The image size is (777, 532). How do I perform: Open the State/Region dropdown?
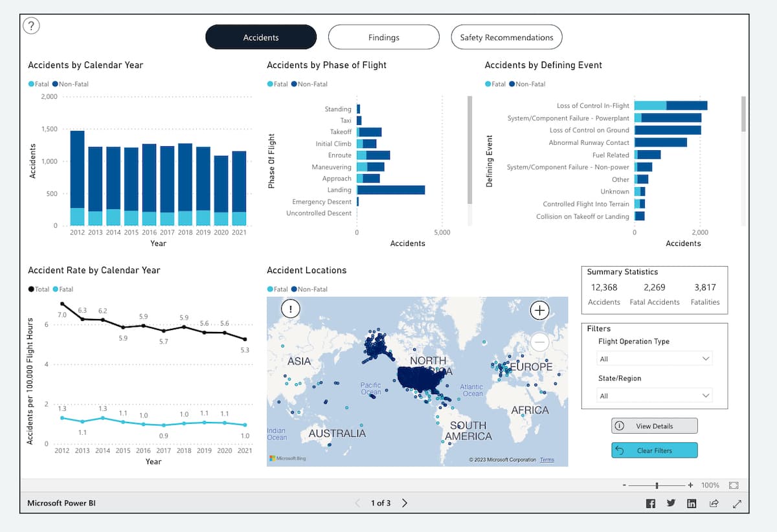click(654, 395)
